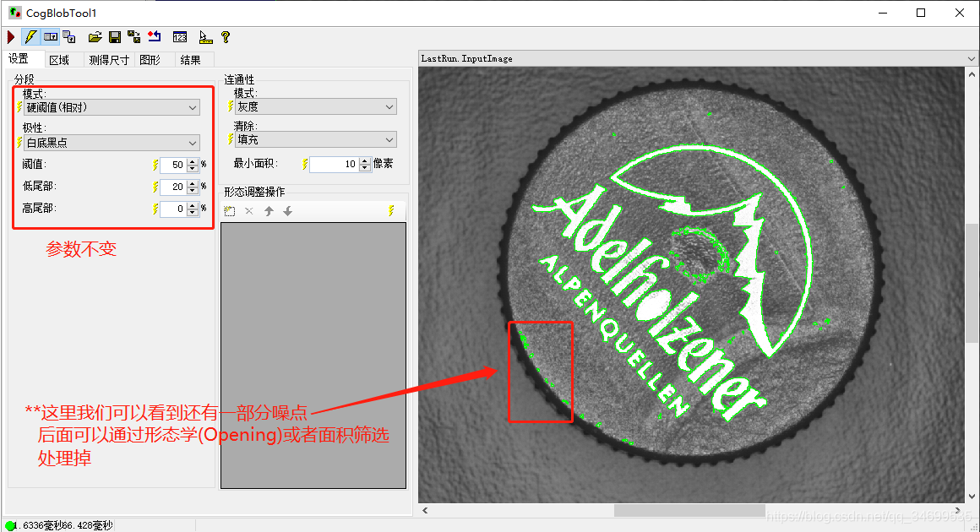Viewport: 980px width, 532px height.
Task: Toggle the tooltips pointer icon in toolbar
Action: click(205, 37)
